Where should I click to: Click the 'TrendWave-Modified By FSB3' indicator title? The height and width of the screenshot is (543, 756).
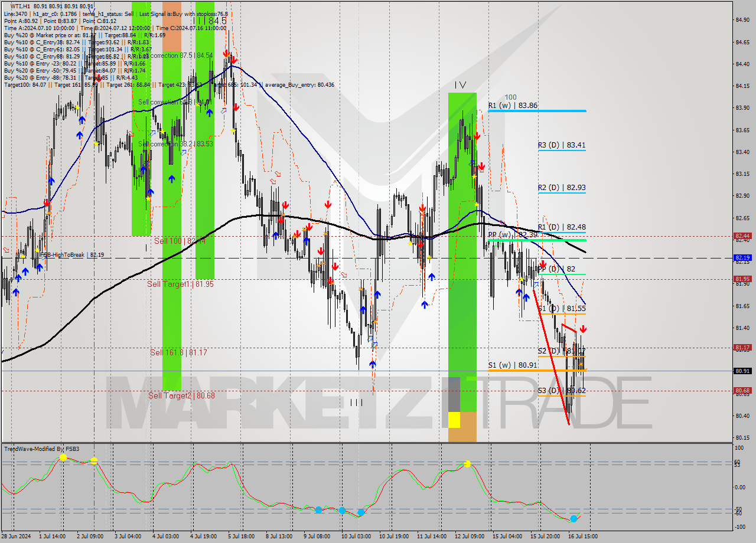pos(42,449)
